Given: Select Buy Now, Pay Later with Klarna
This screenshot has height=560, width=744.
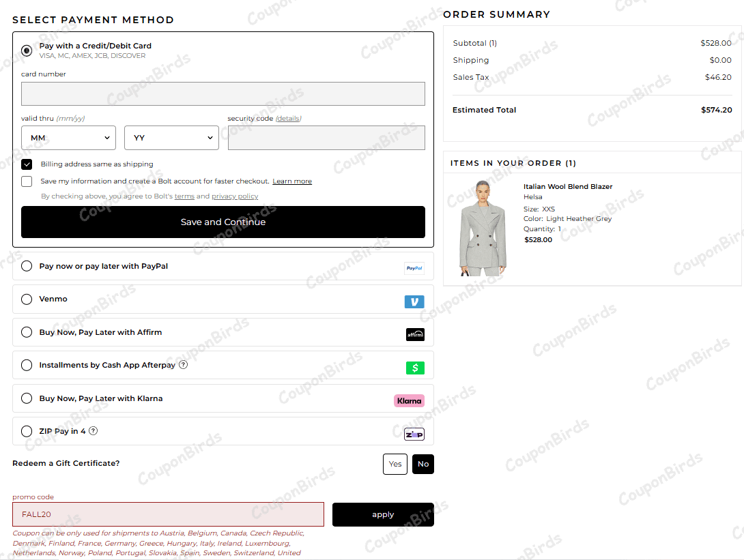Looking at the screenshot, I should [x=27, y=398].
